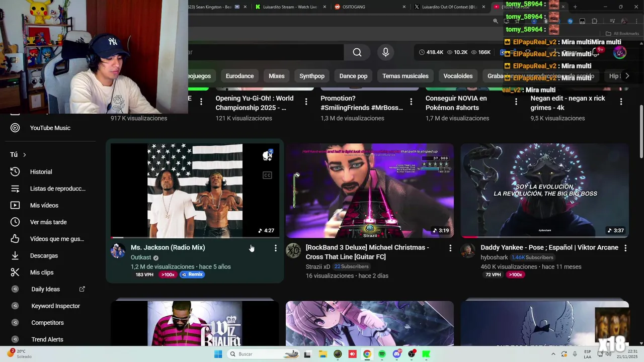Toggle subtitles CC on Ms. Jackson preview
The height and width of the screenshot is (362, 644).
coord(267,175)
